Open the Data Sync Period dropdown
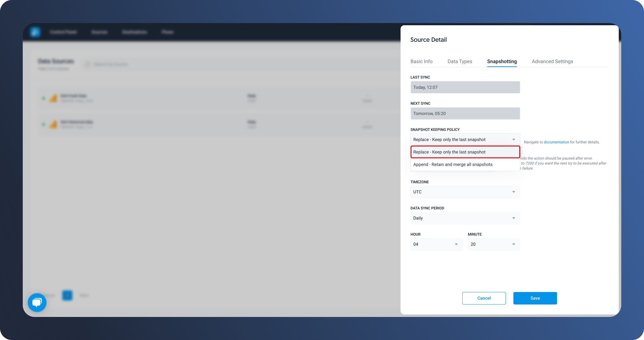This screenshot has height=340, width=644. coord(464,218)
